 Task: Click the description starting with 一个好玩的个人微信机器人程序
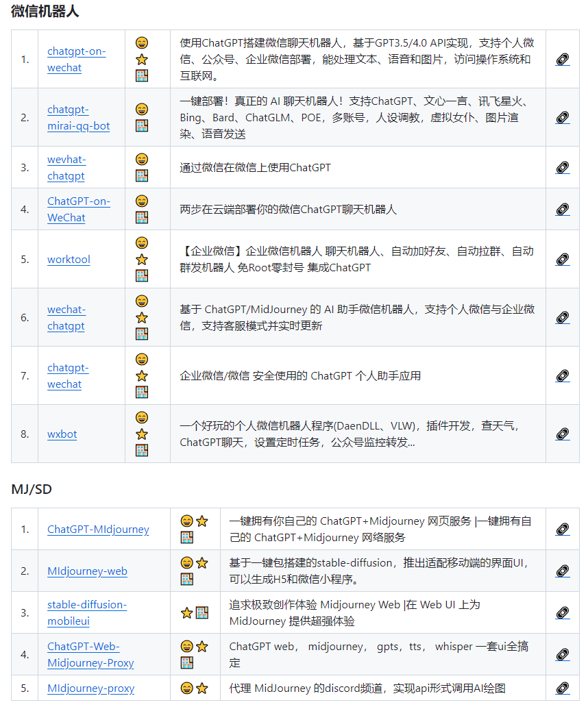pos(350,434)
